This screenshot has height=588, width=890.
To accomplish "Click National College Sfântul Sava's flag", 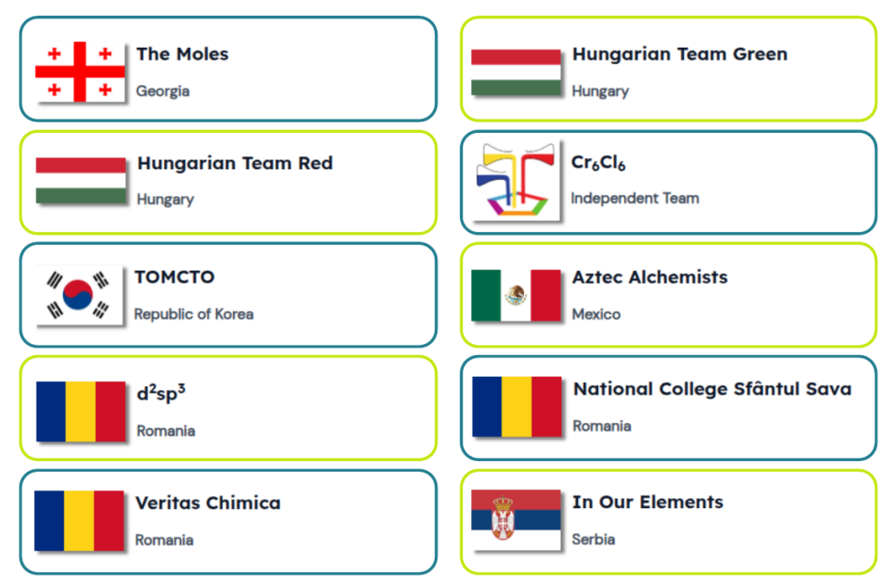I will [x=517, y=406].
